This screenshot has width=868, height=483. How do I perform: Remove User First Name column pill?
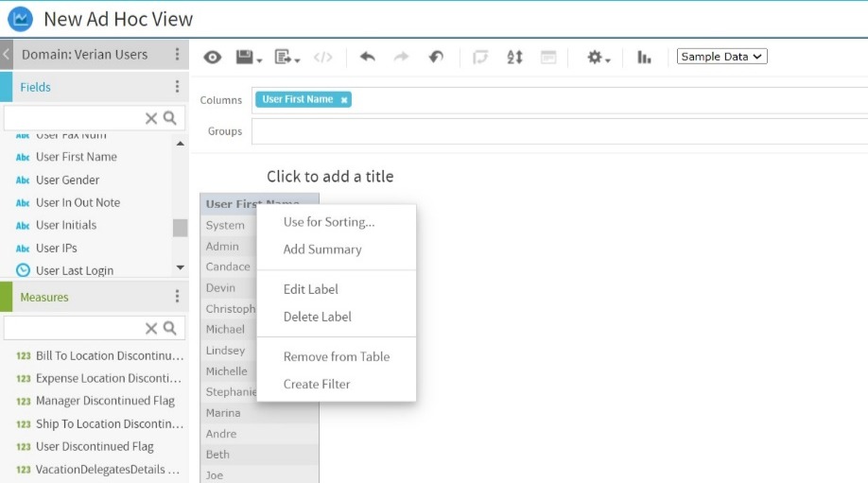pos(344,100)
